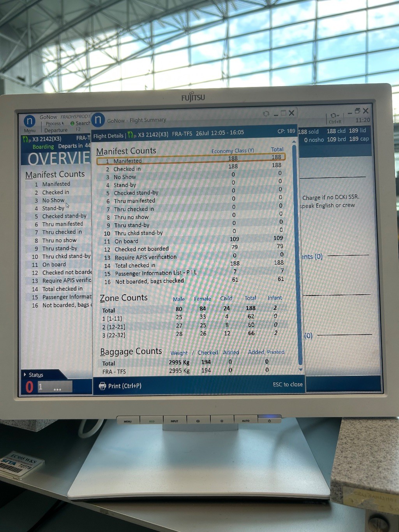Click the flight icon beside Flight Details

132,135
